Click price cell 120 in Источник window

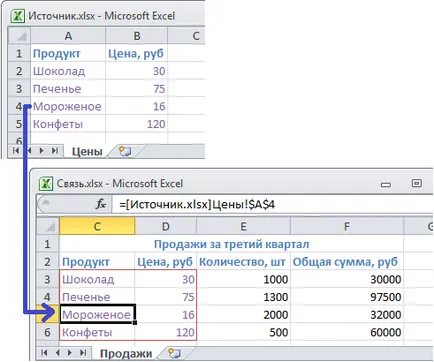click(137, 124)
